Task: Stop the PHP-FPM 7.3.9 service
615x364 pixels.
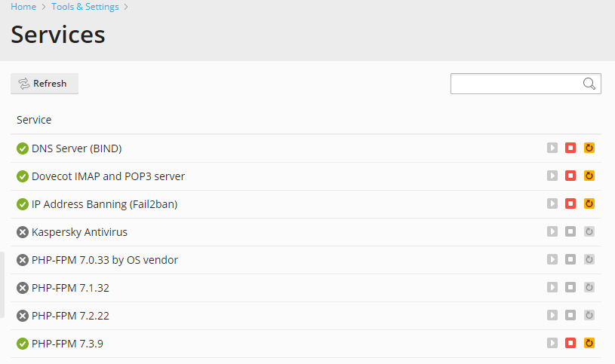Action: pos(570,343)
